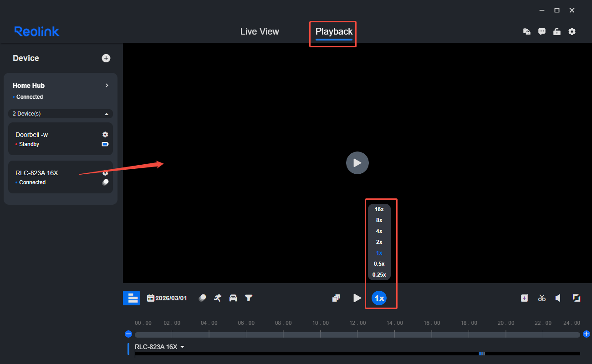Viewport: 592px width, 364px height.
Task: Enter fullscreen playback mode
Action: (576, 298)
